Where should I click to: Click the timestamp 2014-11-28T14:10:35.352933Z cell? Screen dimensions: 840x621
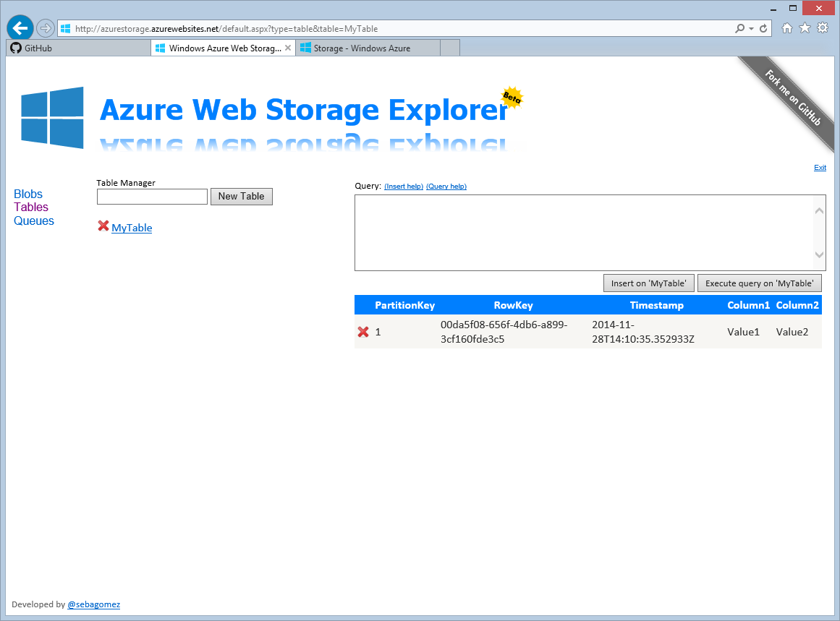pyautogui.click(x=643, y=332)
